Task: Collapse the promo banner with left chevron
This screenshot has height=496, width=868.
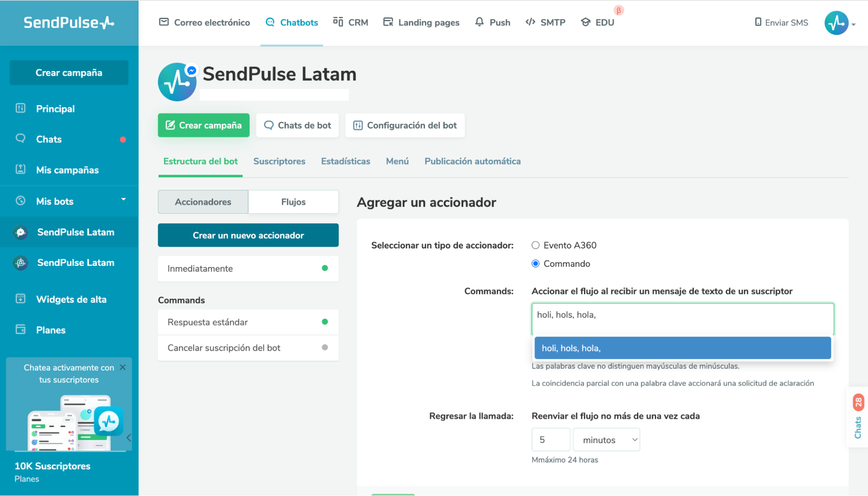Action: pos(129,438)
